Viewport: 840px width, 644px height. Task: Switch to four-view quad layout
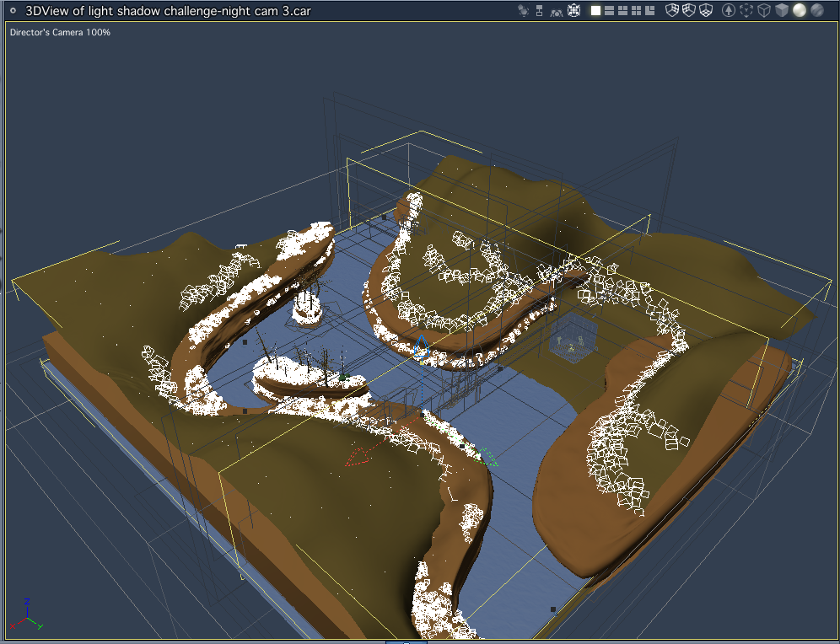tap(636, 10)
